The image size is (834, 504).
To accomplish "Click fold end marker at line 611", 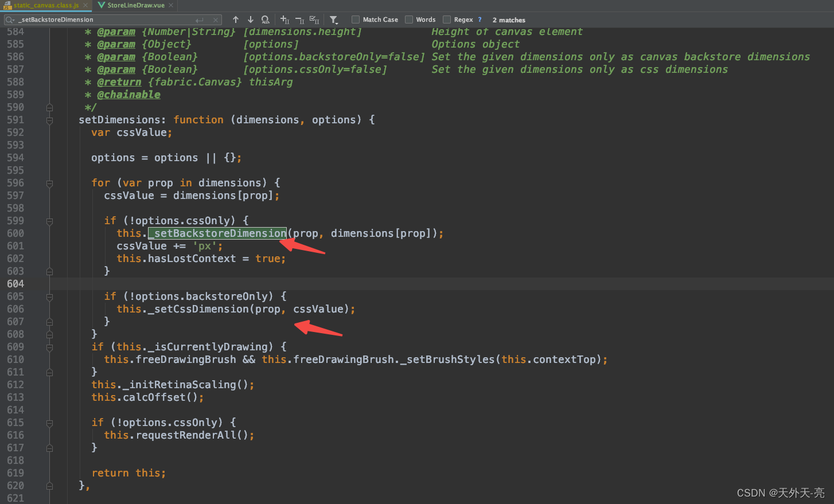I will click(x=49, y=372).
